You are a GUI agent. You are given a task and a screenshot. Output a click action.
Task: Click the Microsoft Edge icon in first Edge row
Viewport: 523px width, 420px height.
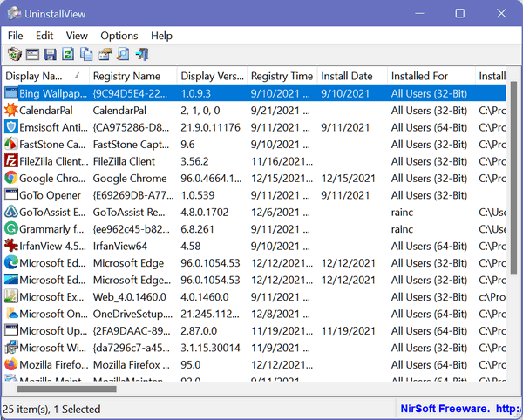[x=11, y=262]
